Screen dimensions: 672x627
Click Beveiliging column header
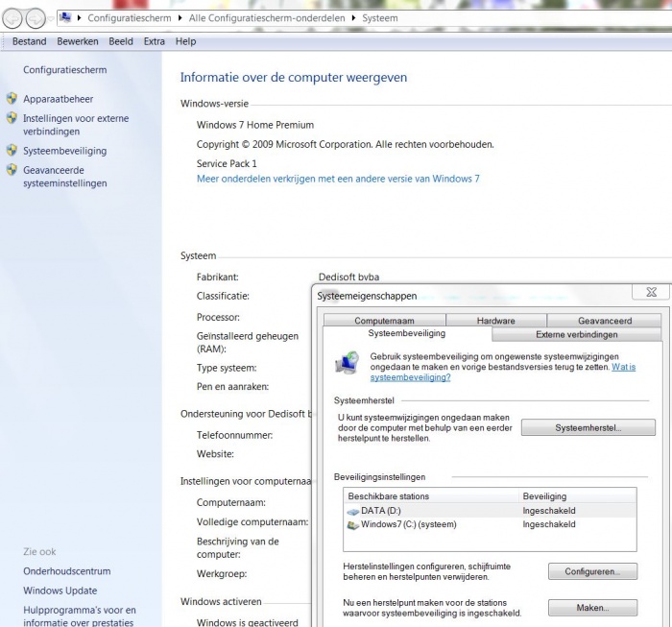coord(577,496)
